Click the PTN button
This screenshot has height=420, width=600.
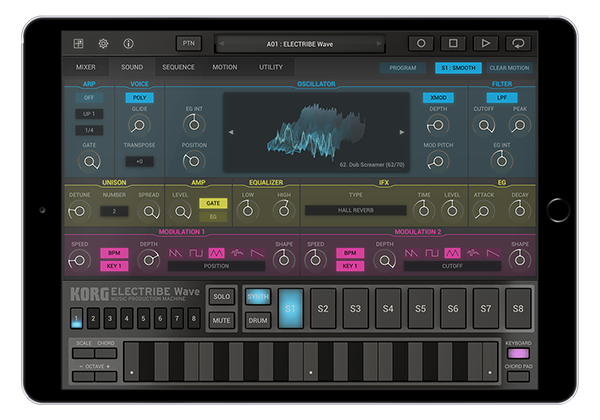pyautogui.click(x=189, y=43)
